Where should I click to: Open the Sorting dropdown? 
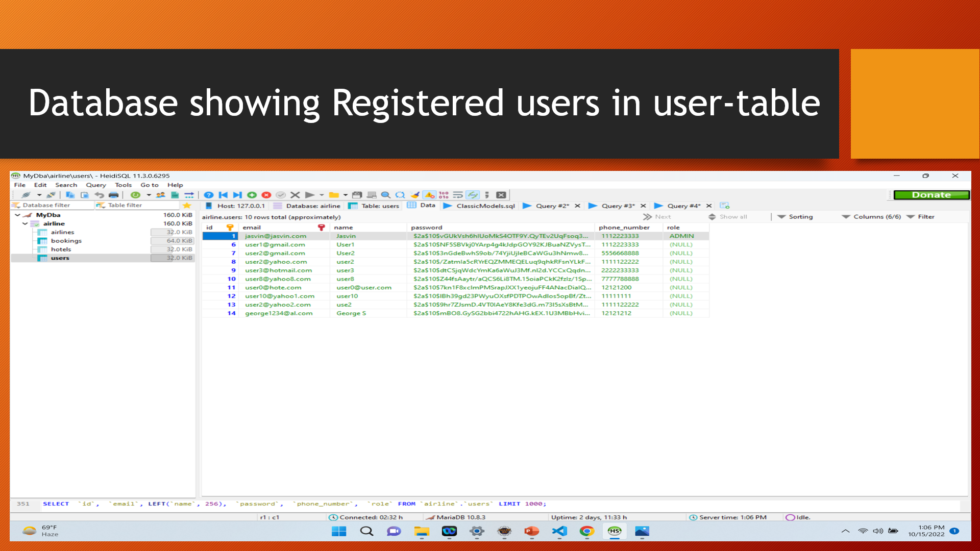pyautogui.click(x=795, y=217)
